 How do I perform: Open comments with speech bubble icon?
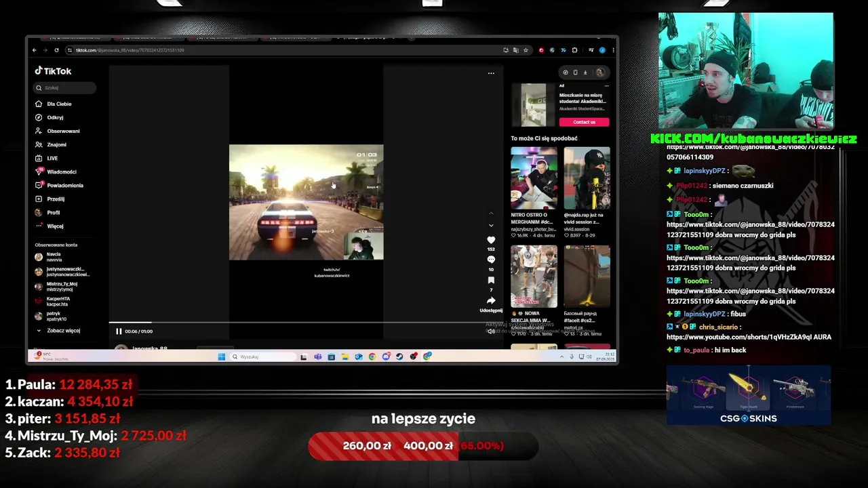[x=491, y=260]
